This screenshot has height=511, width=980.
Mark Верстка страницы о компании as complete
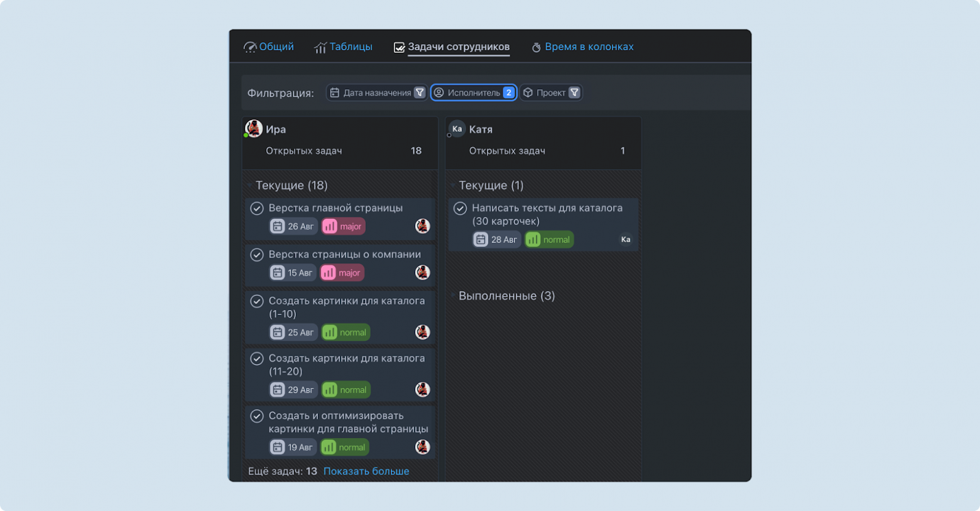click(257, 255)
